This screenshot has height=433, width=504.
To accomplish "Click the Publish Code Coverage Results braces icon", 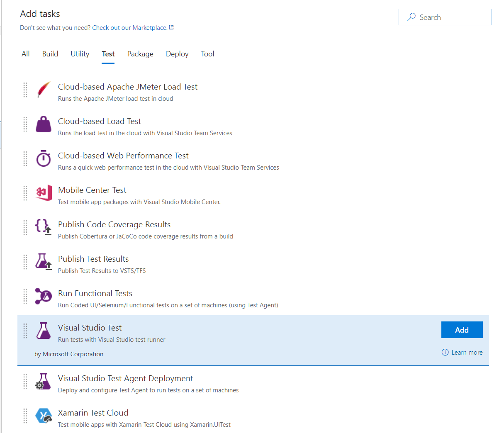I will 44,227.
